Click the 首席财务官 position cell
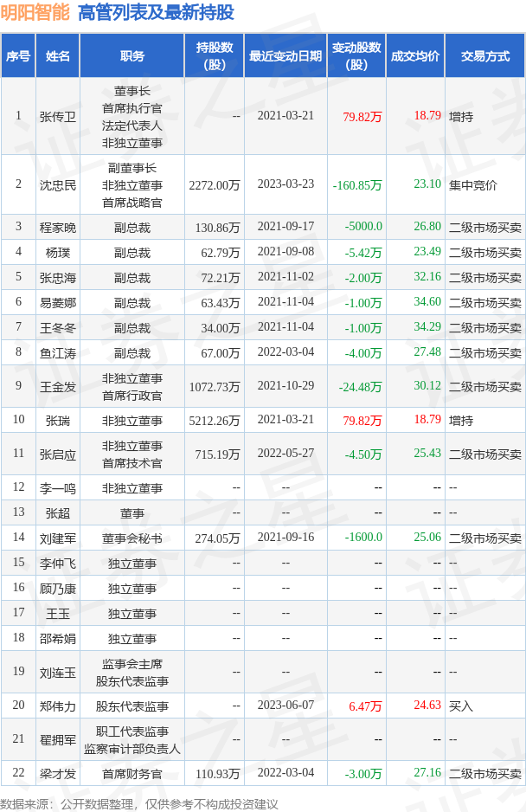 132,774
